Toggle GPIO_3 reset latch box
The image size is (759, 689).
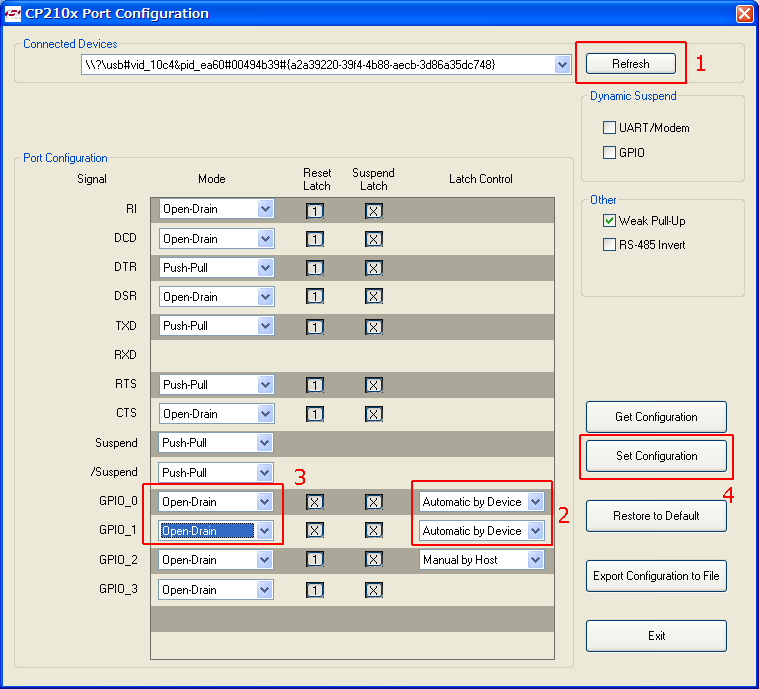(315, 590)
